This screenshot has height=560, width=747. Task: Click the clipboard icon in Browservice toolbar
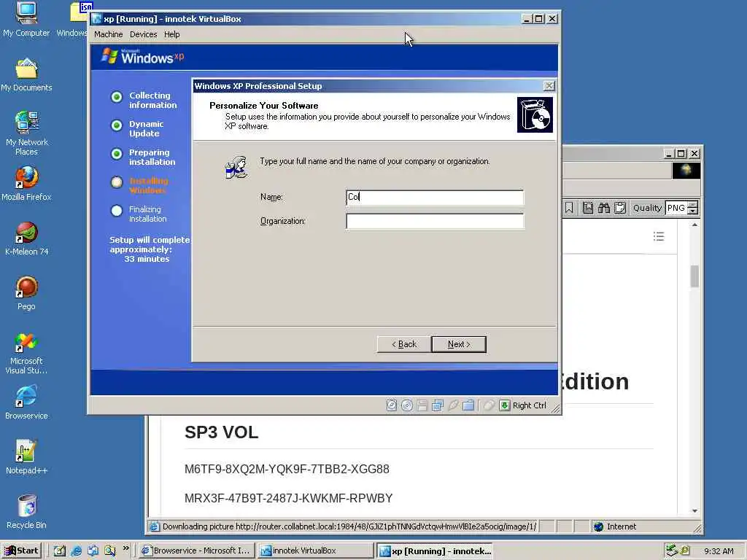(x=620, y=208)
